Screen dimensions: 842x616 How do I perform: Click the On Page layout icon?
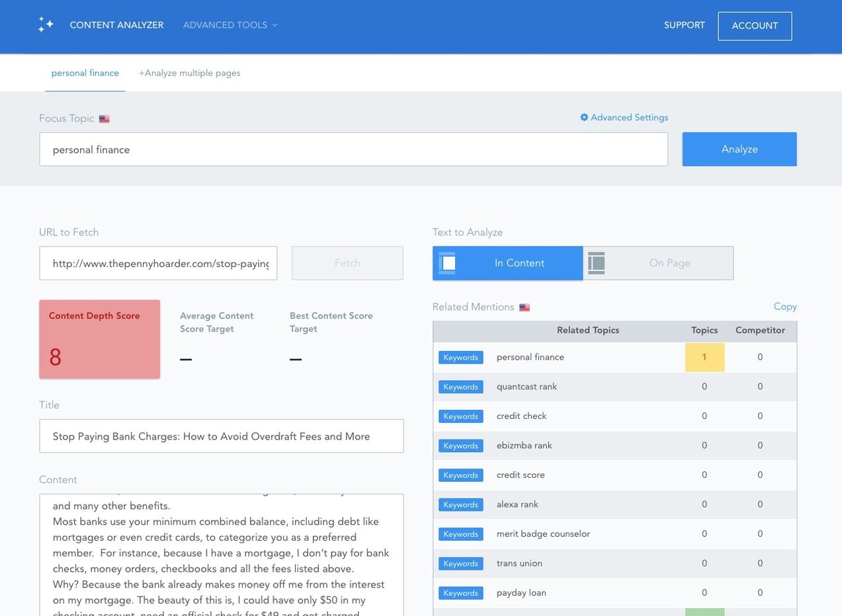tap(597, 263)
